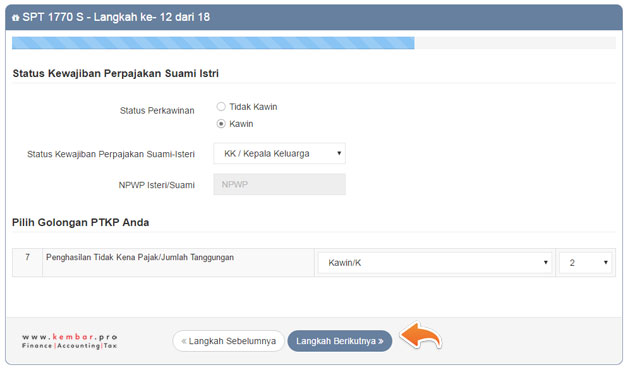The width and height of the screenshot is (628, 370).
Task: Click the Tidak Kawin label text
Action: click(x=253, y=107)
